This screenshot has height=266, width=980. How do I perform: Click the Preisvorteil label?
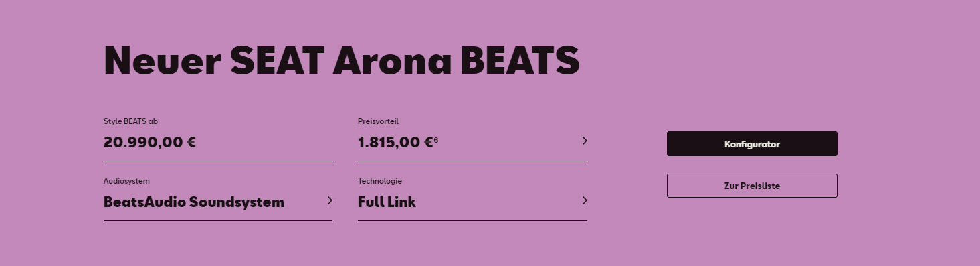click(x=378, y=121)
